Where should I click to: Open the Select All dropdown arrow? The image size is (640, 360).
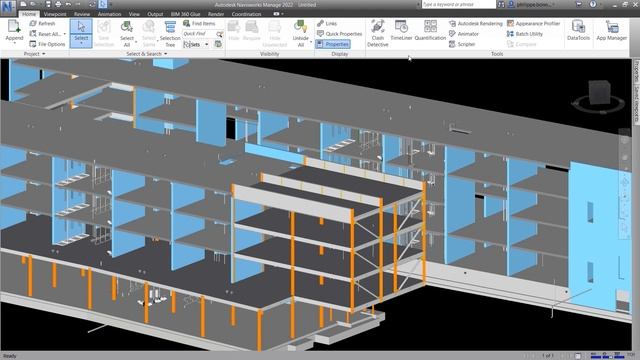click(136, 41)
